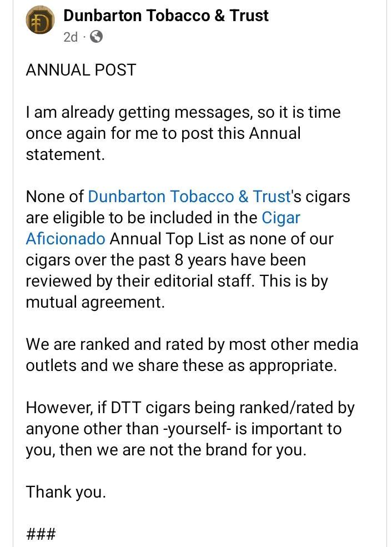The image size is (392, 547).
Task: Click the Thank you closing line
Action: 66,492
